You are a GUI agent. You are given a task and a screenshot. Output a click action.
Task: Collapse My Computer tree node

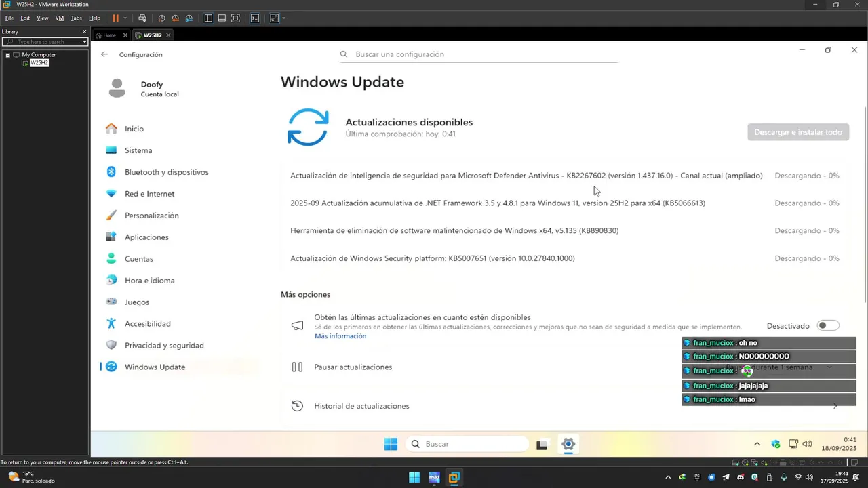coord(7,55)
